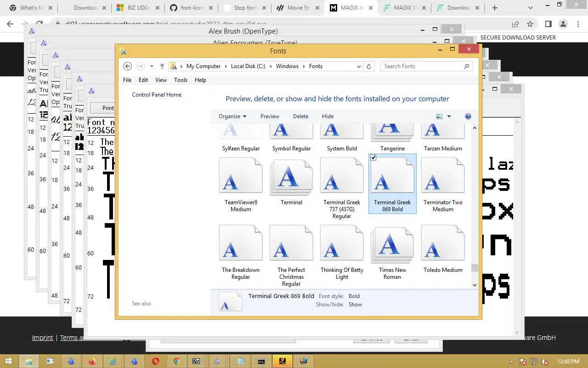588x368 pixels.
Task: Open the View menu in Fonts window
Action: 161,80
